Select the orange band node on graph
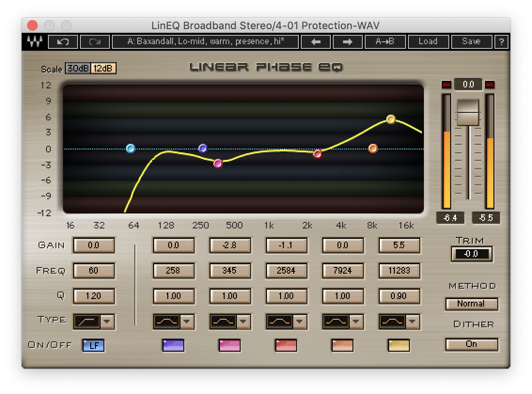 pyautogui.click(x=373, y=148)
